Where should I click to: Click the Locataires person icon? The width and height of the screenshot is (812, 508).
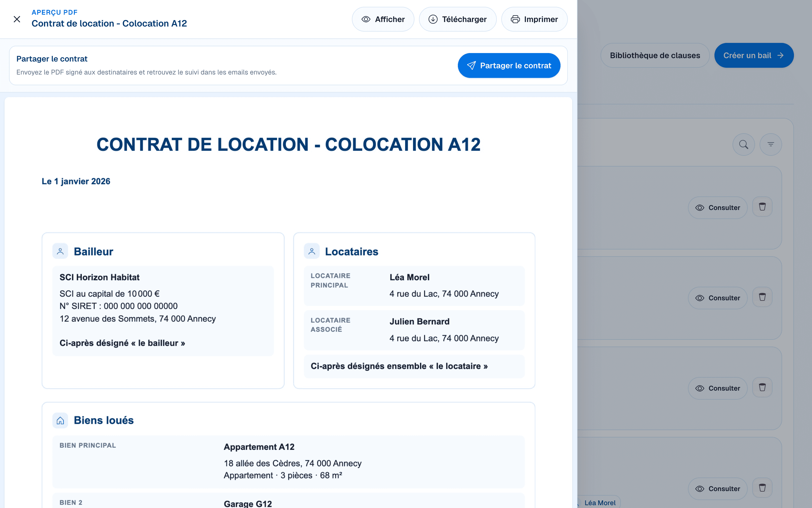[x=312, y=251]
